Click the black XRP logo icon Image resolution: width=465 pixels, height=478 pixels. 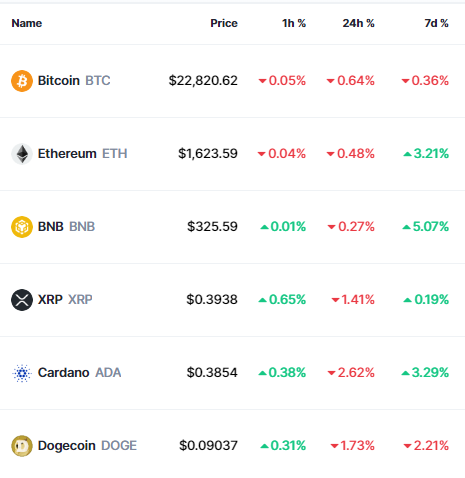point(22,300)
